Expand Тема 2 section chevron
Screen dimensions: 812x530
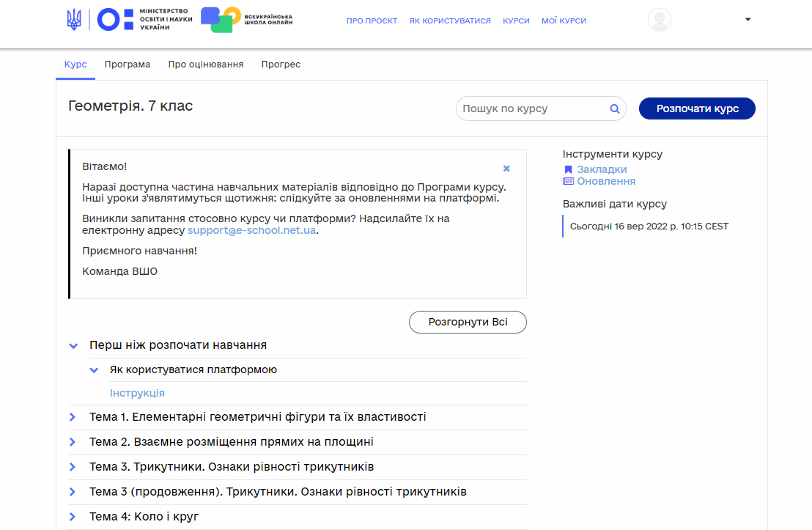coord(73,442)
